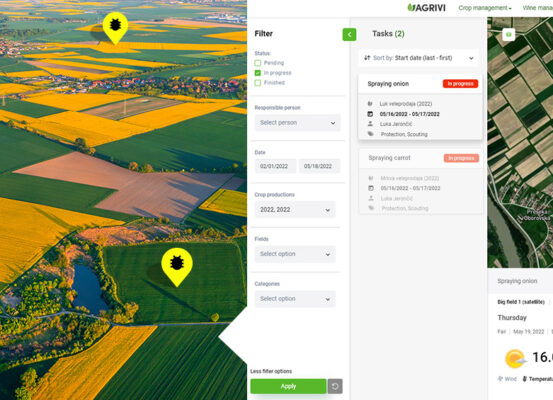Enable the Finished status checkbox

point(258,83)
